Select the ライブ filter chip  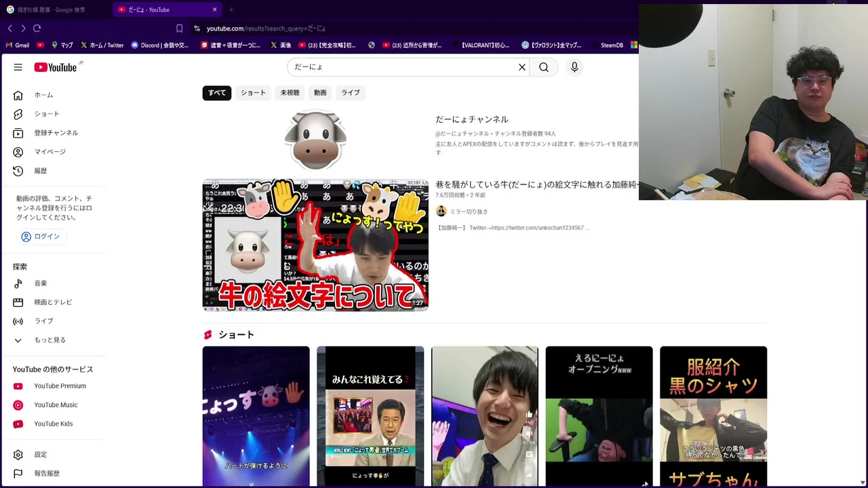(351, 93)
